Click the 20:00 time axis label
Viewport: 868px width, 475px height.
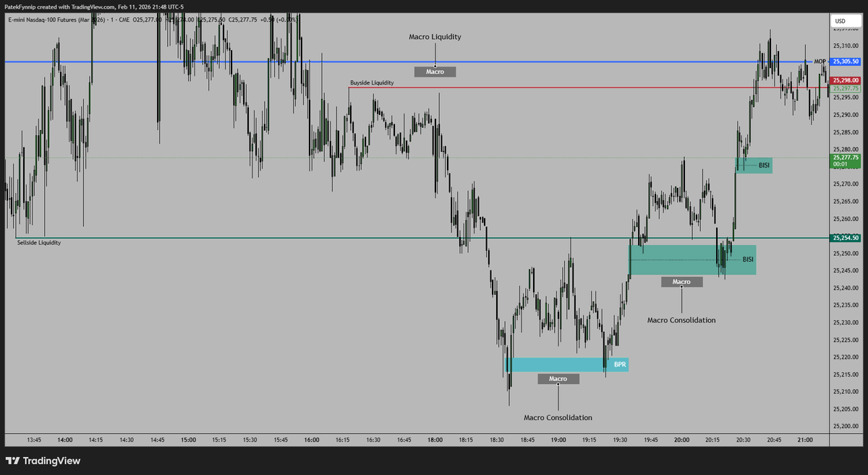[681, 440]
